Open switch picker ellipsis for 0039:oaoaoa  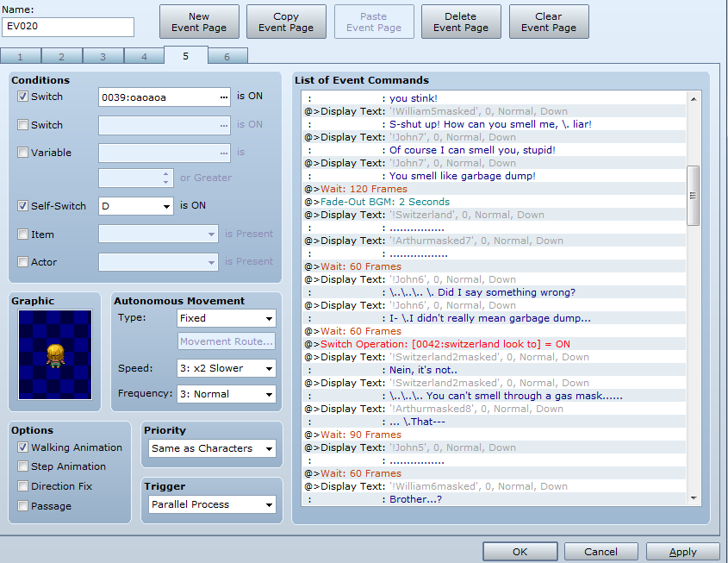click(x=224, y=97)
